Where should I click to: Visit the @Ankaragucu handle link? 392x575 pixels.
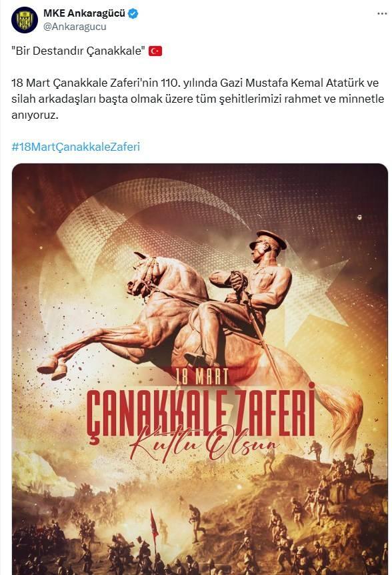[75, 27]
